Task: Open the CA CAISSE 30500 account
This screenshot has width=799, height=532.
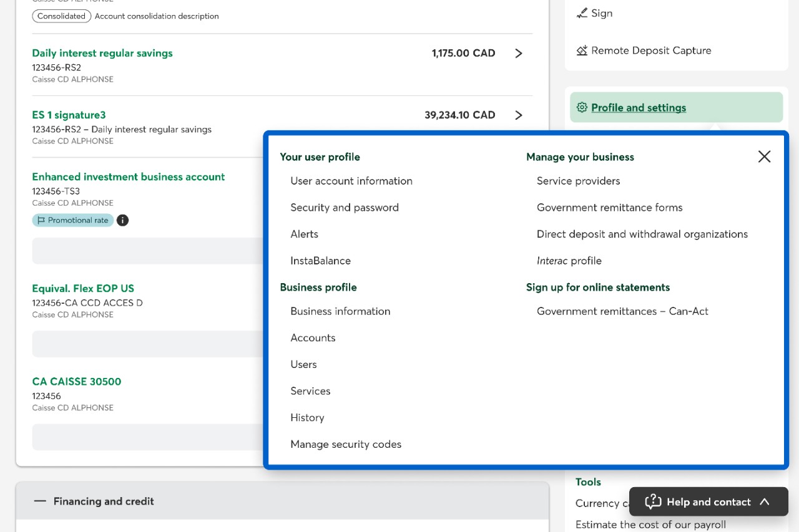Action: point(76,381)
